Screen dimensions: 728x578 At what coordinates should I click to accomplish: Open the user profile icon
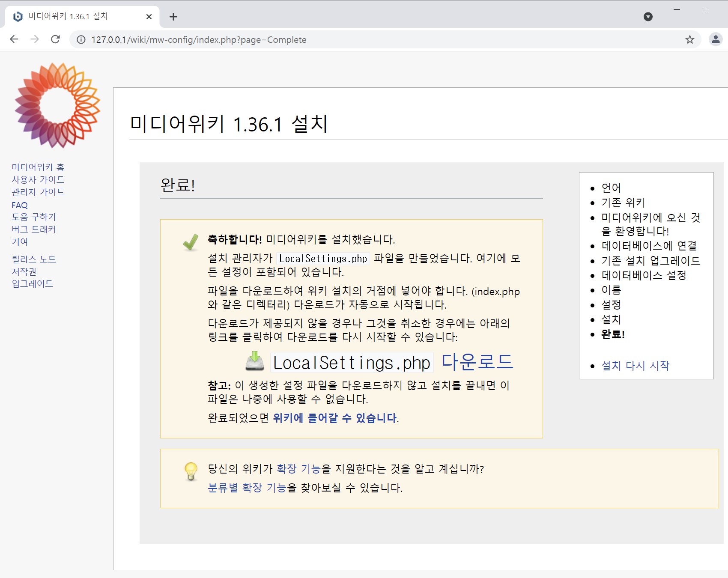pos(716,39)
